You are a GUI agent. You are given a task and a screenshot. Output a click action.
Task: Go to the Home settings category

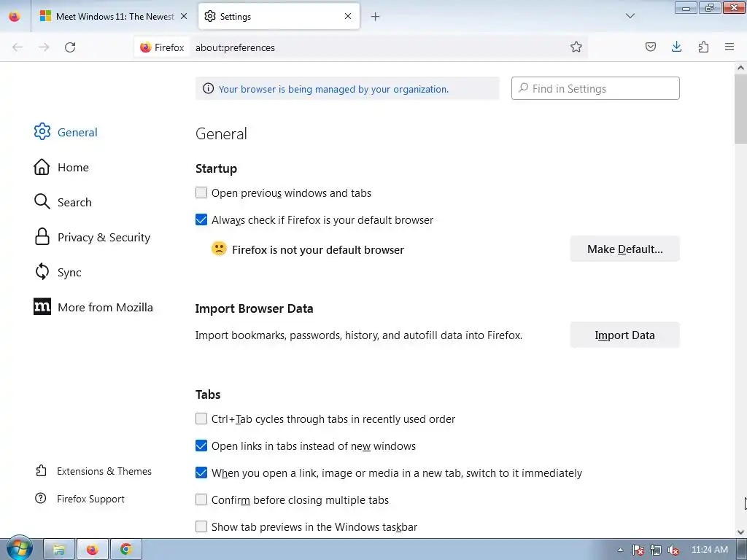pos(61,167)
